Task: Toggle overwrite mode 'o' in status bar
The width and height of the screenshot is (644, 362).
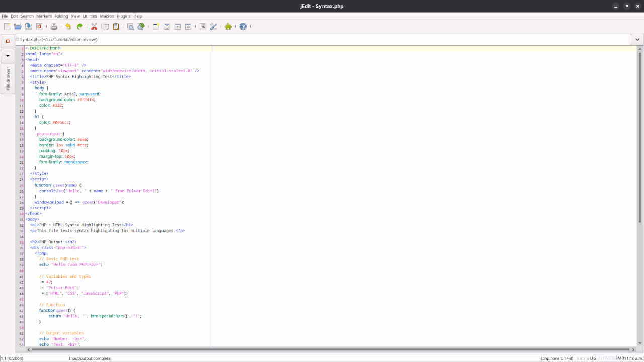Action: click(x=587, y=358)
